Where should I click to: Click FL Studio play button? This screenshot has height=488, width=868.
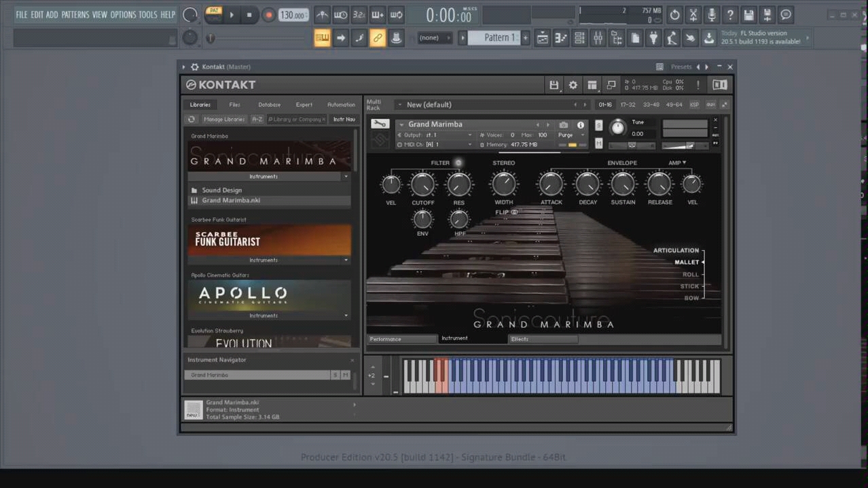(232, 15)
